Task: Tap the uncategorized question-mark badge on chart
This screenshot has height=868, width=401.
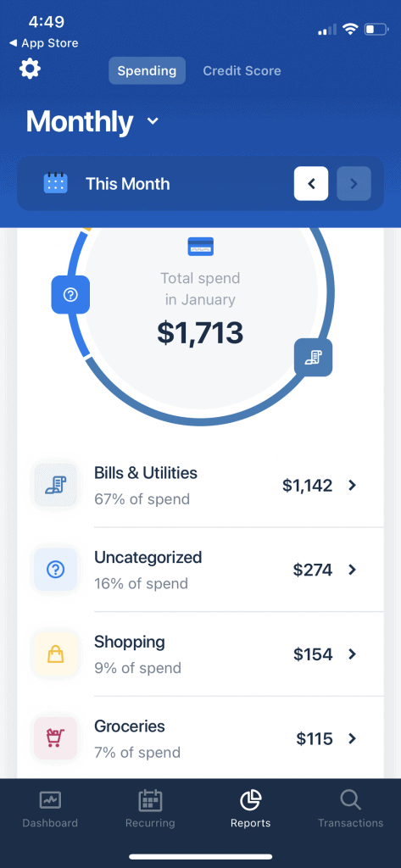Action: click(70, 294)
